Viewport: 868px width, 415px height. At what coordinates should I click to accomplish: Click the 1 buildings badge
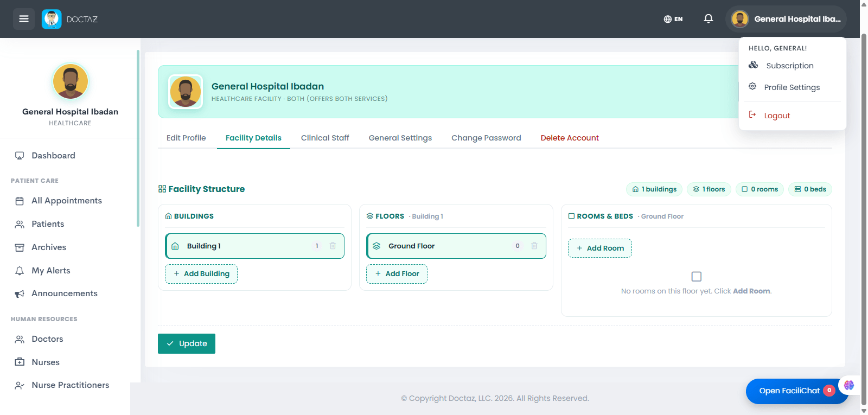click(654, 189)
